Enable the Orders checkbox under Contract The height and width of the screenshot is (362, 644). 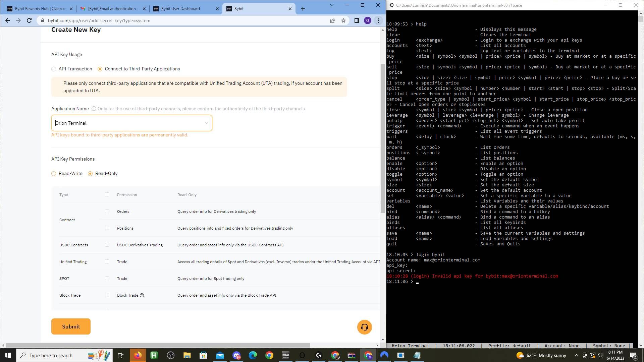coord(107,211)
